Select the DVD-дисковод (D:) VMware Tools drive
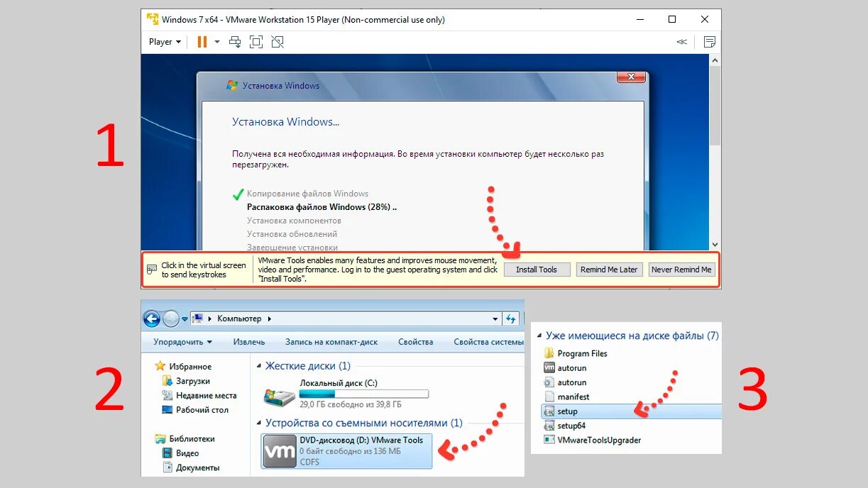 pos(346,451)
